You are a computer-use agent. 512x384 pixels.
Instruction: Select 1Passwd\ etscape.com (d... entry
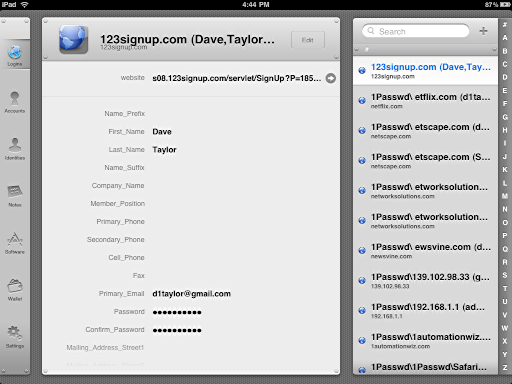[425, 131]
